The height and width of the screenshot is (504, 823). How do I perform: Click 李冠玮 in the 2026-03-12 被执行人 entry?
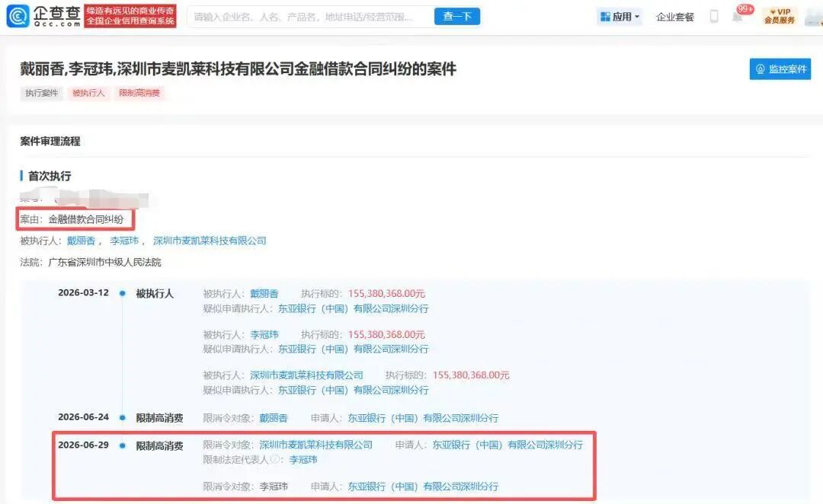(264, 334)
